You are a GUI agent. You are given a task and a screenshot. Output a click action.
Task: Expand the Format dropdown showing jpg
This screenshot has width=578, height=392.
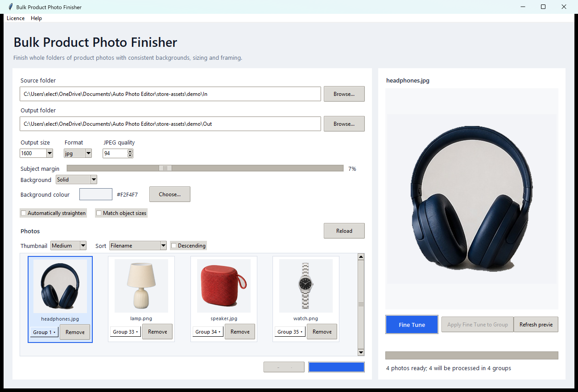pos(88,153)
